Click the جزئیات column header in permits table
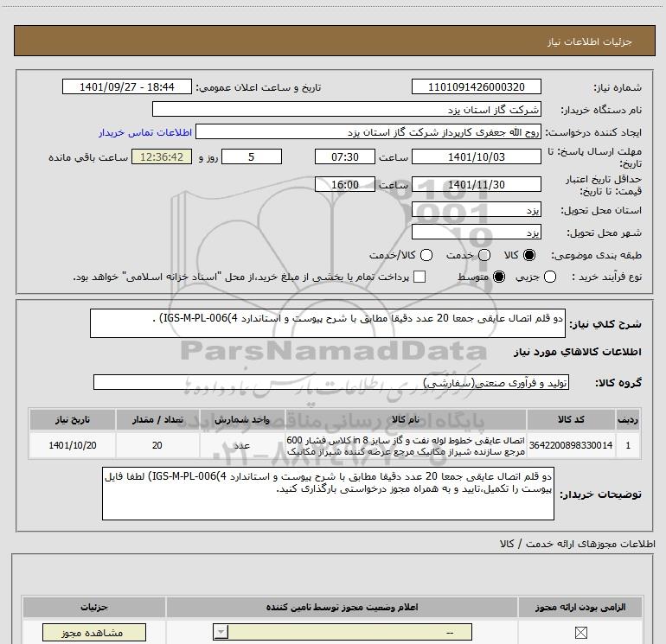Screen dimensions: 666x644 click(94, 607)
